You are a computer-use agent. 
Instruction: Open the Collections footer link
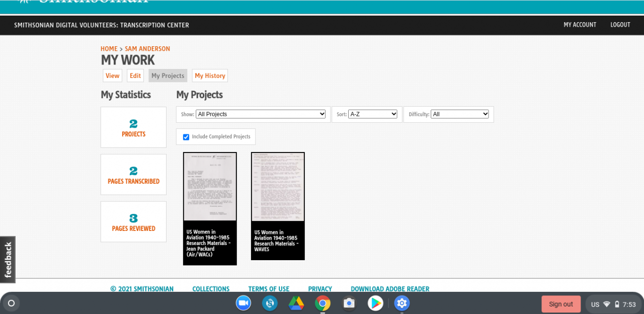point(211,289)
